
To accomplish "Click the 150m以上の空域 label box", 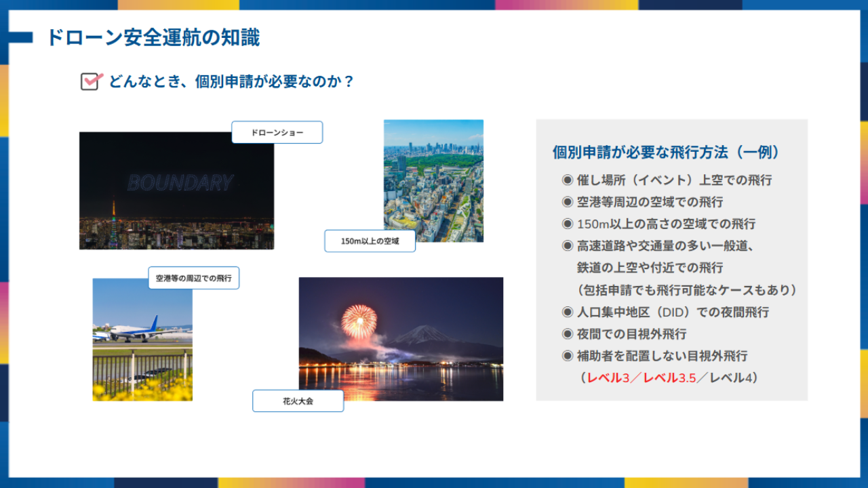I will coord(370,241).
